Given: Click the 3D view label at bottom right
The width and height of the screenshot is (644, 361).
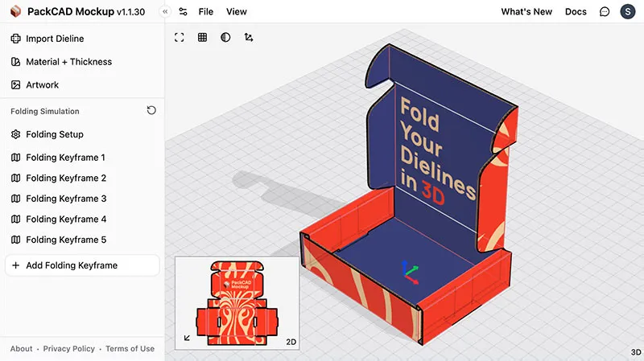Looking at the screenshot, I should click(x=636, y=352).
